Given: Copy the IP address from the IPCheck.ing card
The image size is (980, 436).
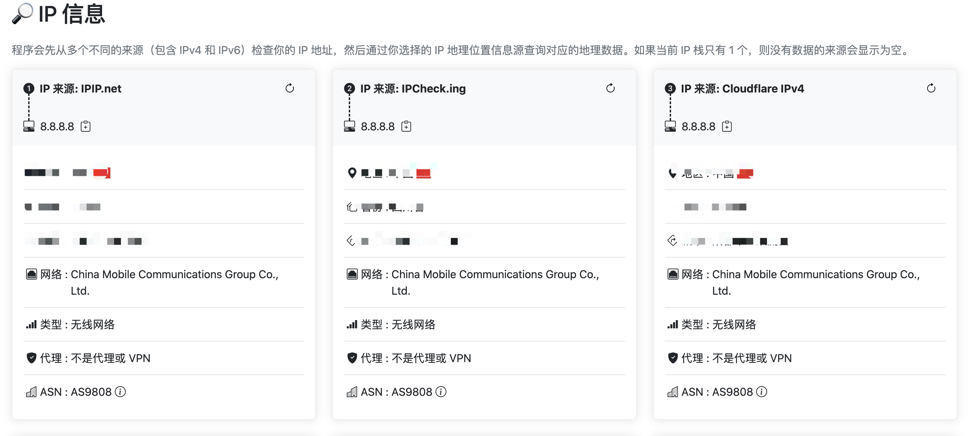Looking at the screenshot, I should pyautogui.click(x=406, y=126).
